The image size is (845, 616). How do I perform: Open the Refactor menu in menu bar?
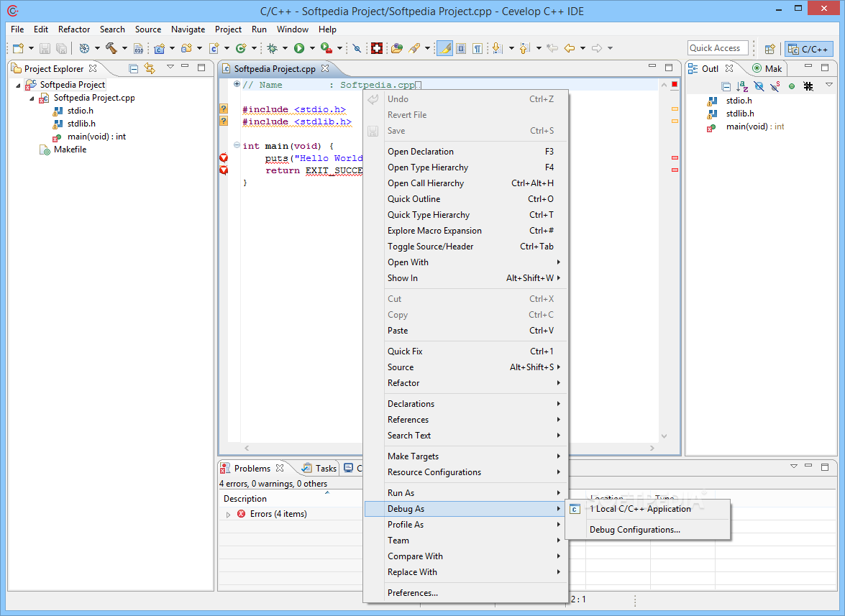74,29
